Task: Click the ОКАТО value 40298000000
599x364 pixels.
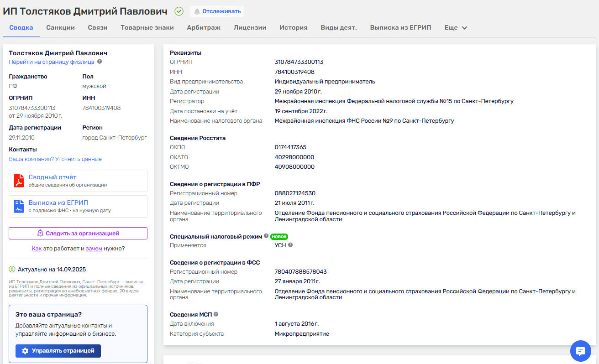Action: pyautogui.click(x=294, y=157)
